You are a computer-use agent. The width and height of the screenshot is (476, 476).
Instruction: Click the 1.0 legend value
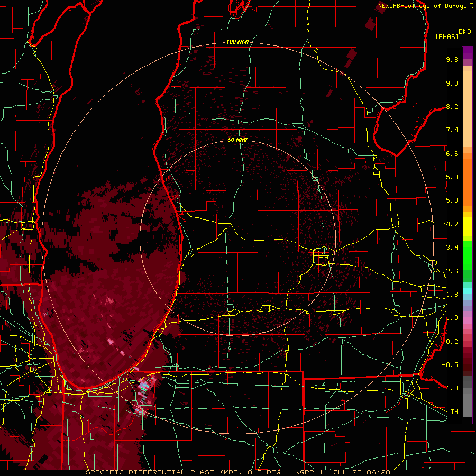452,318
